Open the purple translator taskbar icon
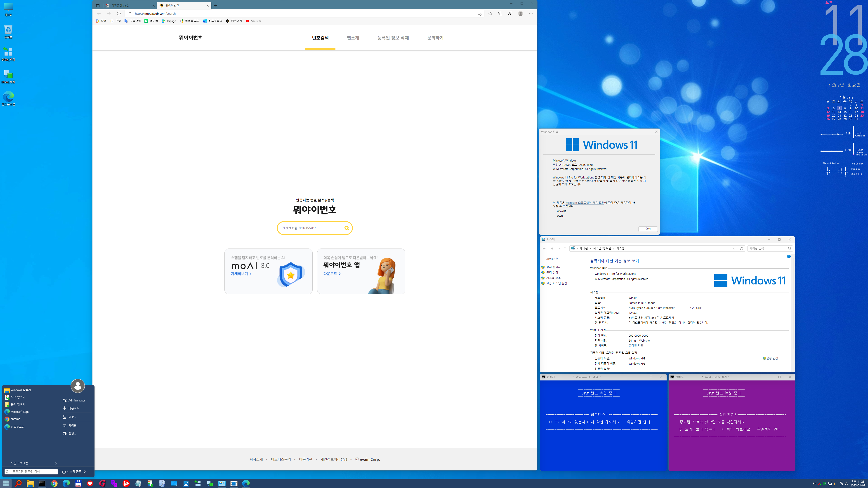Image resolution: width=868 pixels, height=488 pixels. [114, 483]
